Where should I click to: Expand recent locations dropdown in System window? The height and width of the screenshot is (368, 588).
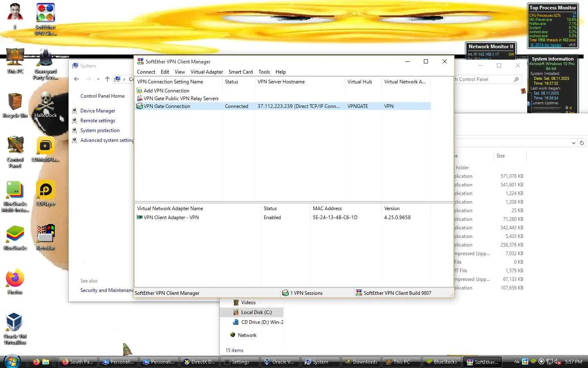pos(98,79)
